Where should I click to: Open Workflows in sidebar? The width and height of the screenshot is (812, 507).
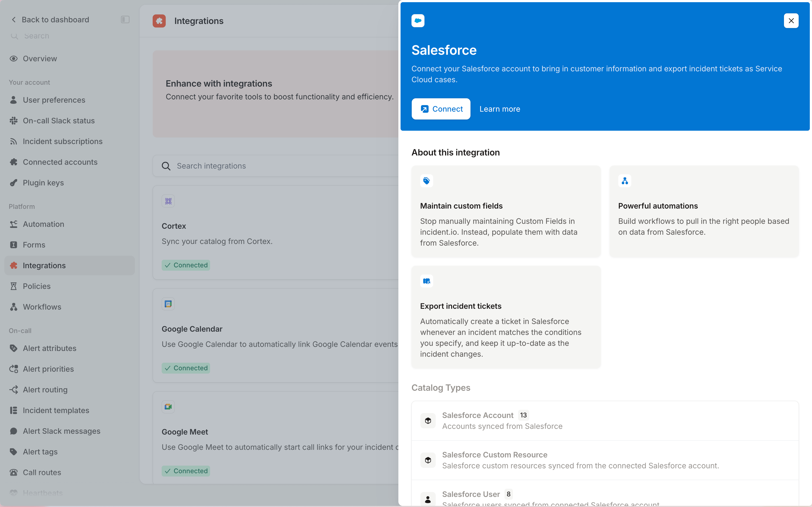69,307
